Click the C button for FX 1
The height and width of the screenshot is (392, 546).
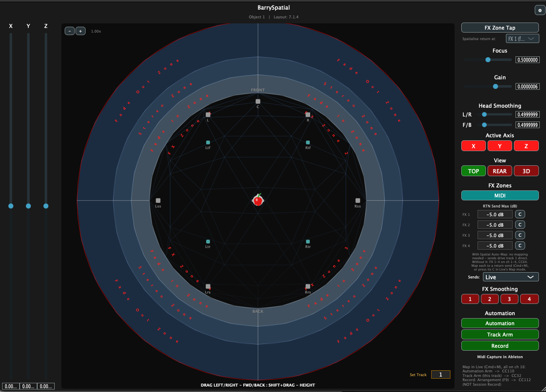[520, 214]
